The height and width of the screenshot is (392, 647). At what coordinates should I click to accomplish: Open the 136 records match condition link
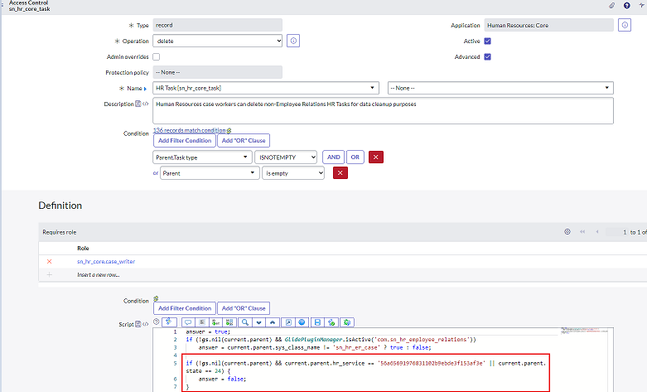click(x=189, y=130)
